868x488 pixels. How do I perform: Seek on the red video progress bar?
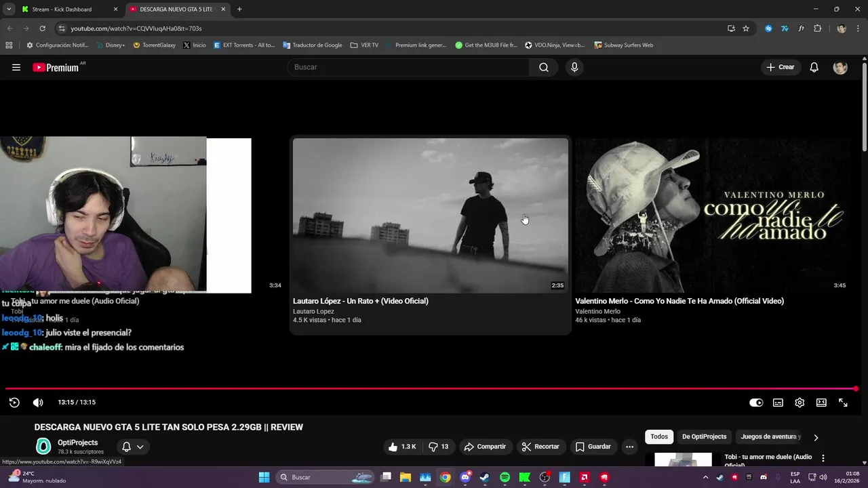click(x=431, y=389)
